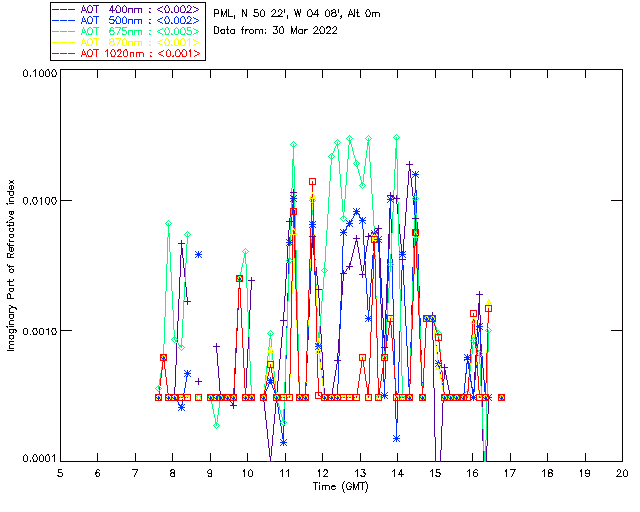
Task: Click the Imaginary Part of Refractive index label
Action: tap(11, 265)
